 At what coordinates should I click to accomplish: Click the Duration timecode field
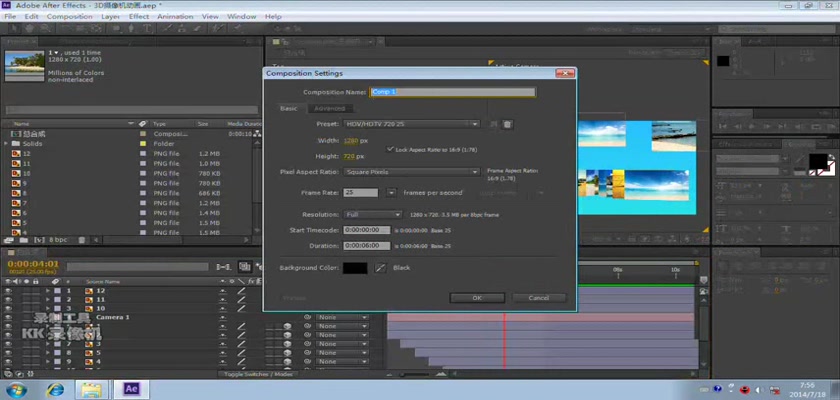368,246
